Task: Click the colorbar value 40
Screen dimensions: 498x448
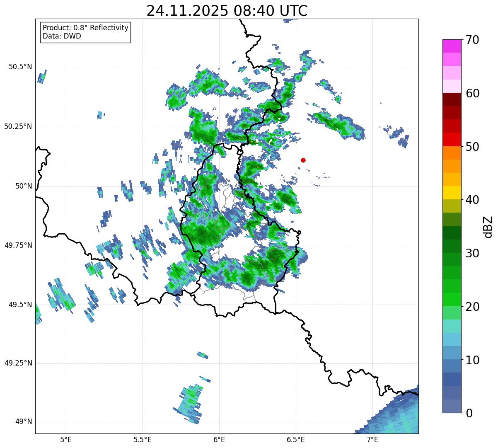Action: (472, 200)
